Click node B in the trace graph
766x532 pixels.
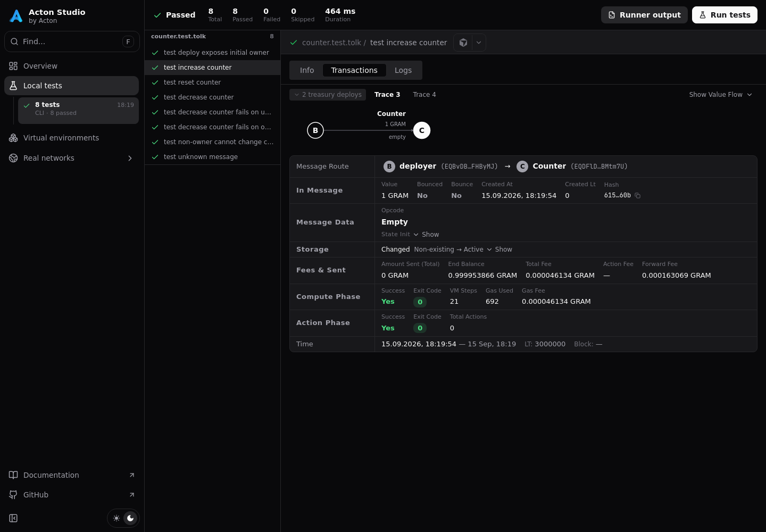315,130
